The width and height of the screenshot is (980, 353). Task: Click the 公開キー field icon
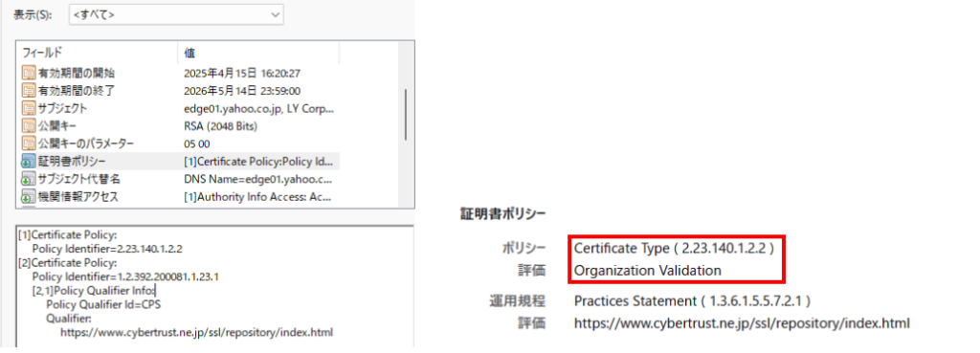[29, 125]
